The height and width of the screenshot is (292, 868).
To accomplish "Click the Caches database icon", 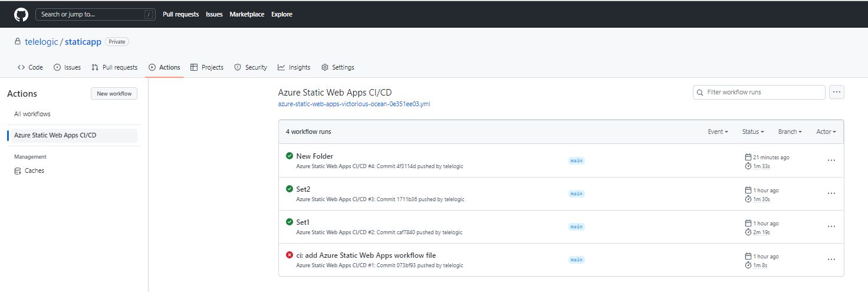I will [x=18, y=171].
